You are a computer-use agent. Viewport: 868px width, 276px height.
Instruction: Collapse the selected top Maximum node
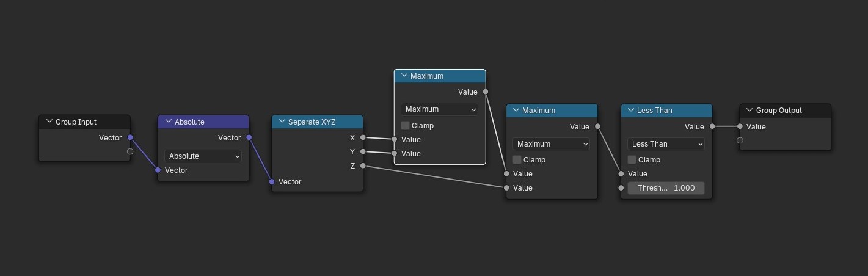click(x=404, y=76)
